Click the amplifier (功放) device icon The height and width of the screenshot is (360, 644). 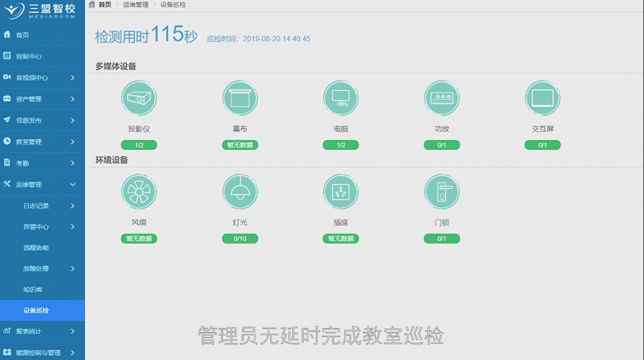point(442,98)
